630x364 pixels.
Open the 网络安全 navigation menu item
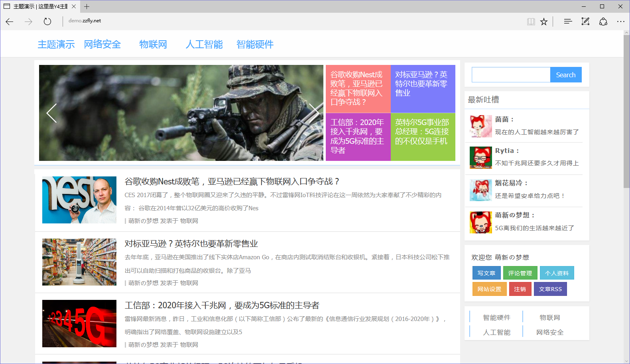pyautogui.click(x=102, y=44)
